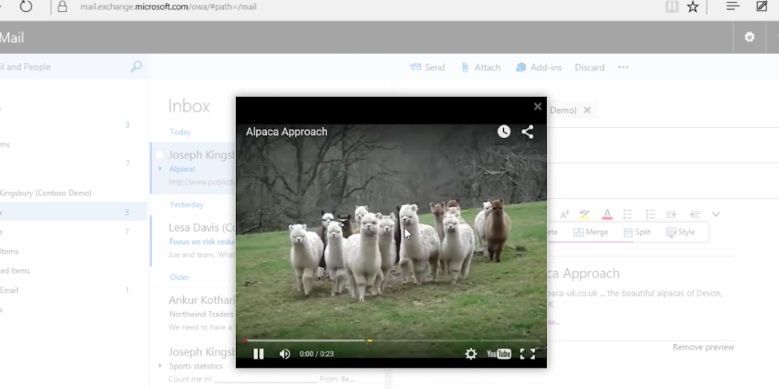
Task: Seek on the video progress bar
Action: pos(391,340)
